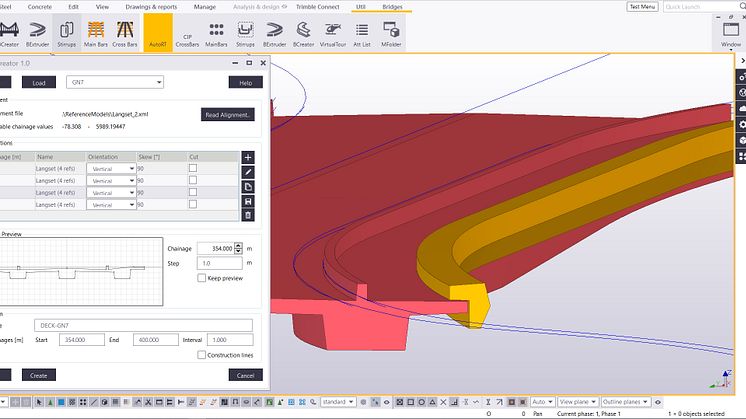
Task: Open the BCreator tool in ribbon
Action: 303,33
